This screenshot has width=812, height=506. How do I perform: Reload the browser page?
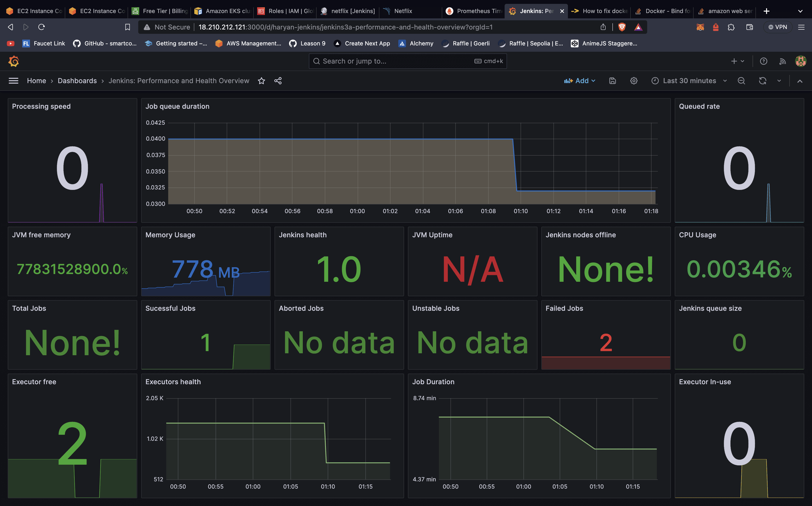(x=42, y=27)
